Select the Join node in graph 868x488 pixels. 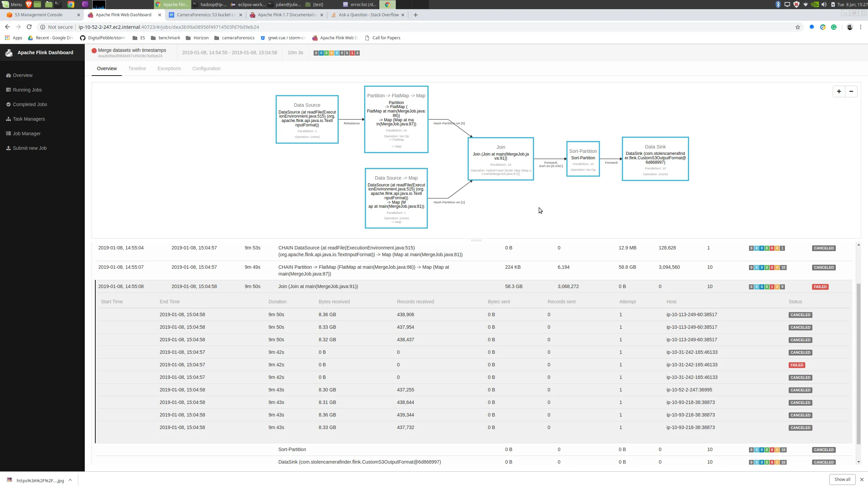[x=500, y=159]
